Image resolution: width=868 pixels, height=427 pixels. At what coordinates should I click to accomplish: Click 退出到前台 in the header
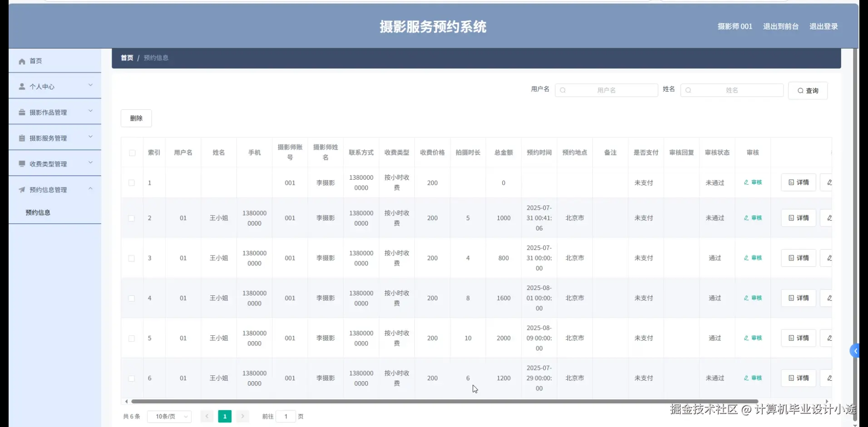tap(781, 26)
